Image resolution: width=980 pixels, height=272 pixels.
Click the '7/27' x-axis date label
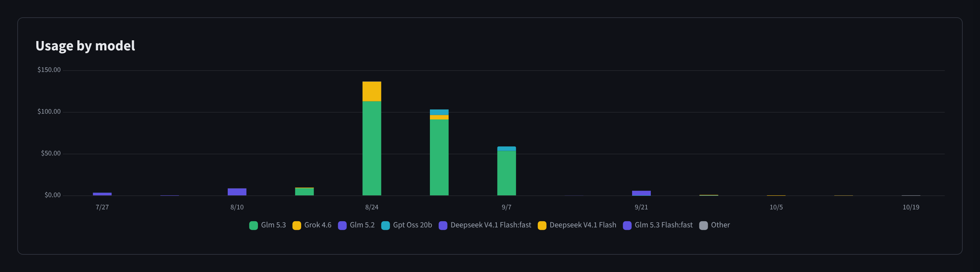102,207
